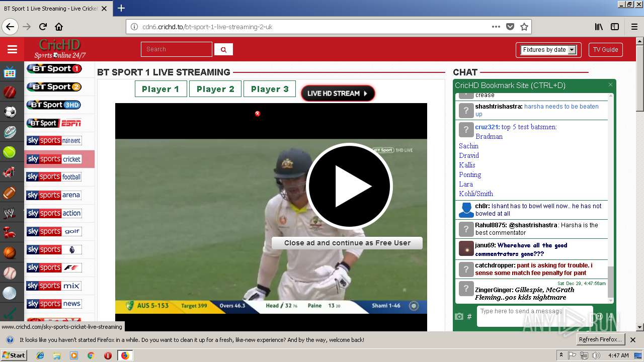Open the TV Guide button
The width and height of the screenshot is (644, 362).
coord(605,50)
